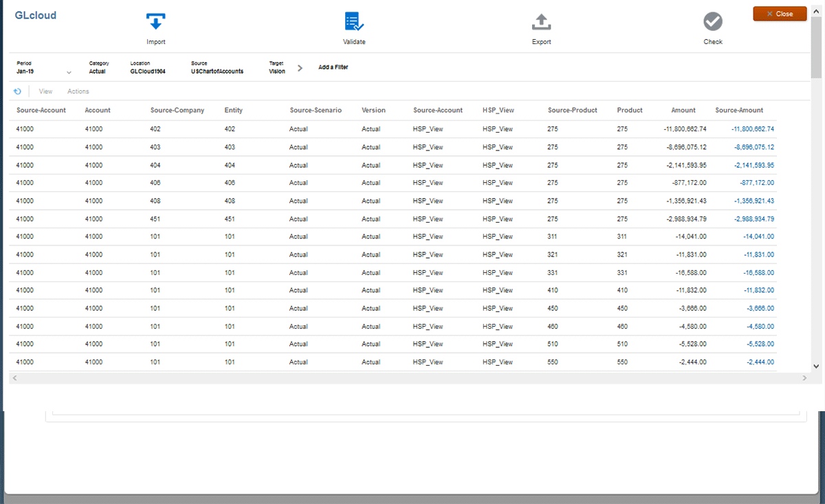Viewport: 825px width, 504px height.
Task: Open the Actions menu
Action: coord(78,91)
